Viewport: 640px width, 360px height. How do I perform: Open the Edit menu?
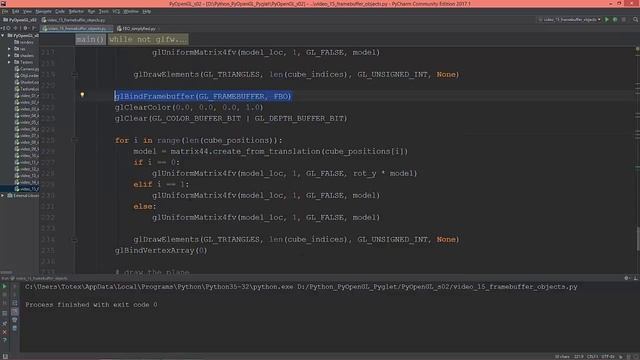16,11
